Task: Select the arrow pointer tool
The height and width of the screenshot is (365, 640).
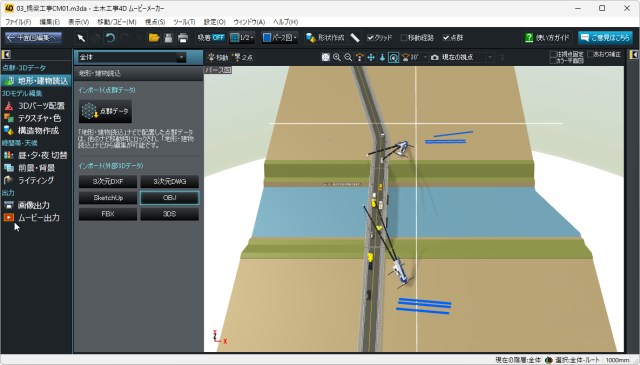Action: 81,38
